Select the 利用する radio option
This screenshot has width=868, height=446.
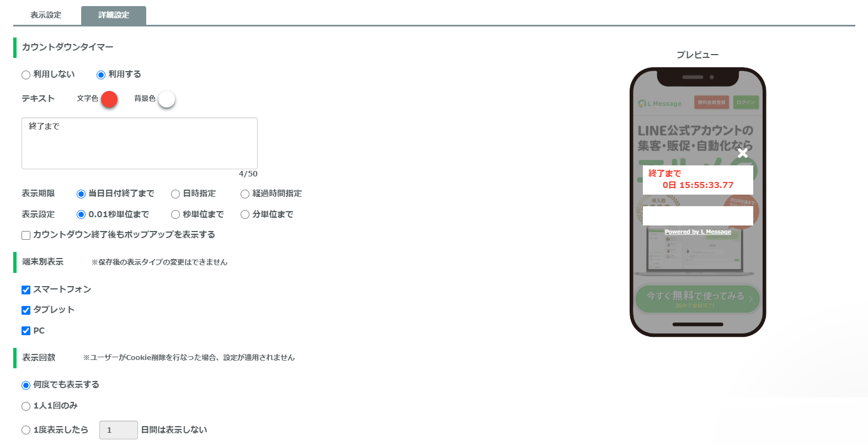pos(101,75)
